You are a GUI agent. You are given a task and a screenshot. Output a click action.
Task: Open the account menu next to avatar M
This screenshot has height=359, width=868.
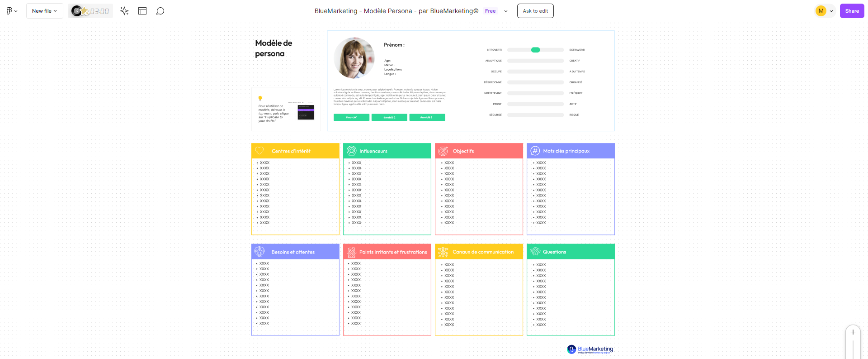tap(831, 11)
